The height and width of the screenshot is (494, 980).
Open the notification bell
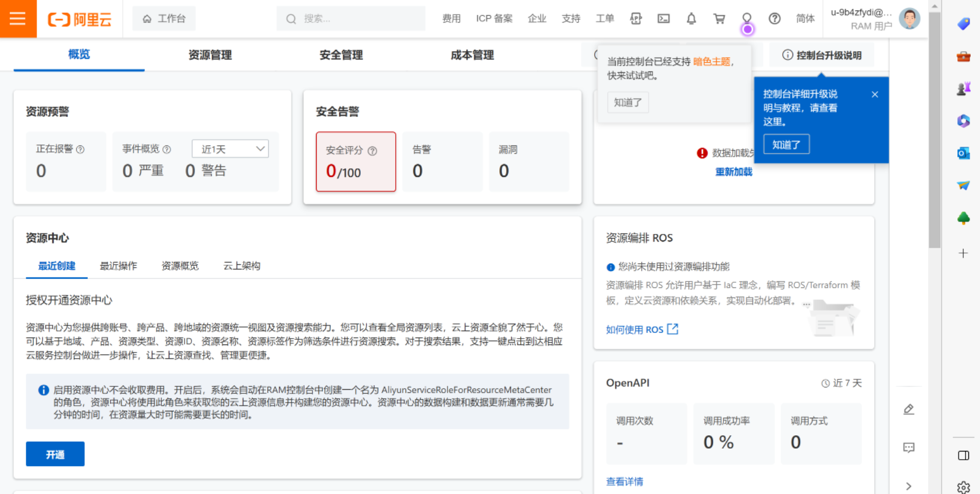[691, 19]
